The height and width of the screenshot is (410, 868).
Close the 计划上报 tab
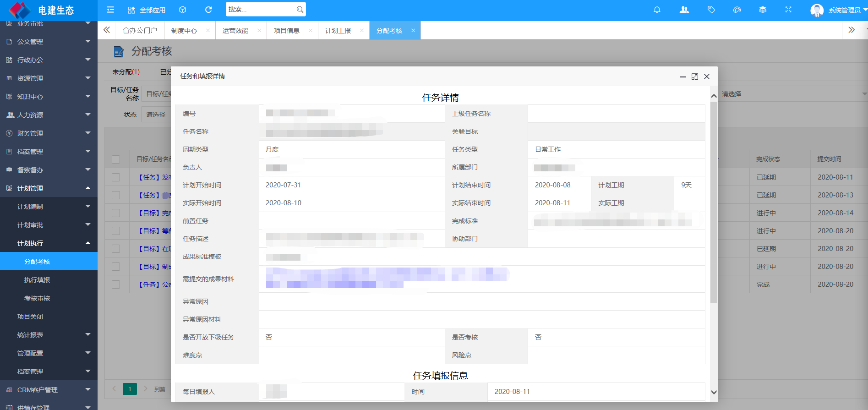tap(362, 31)
